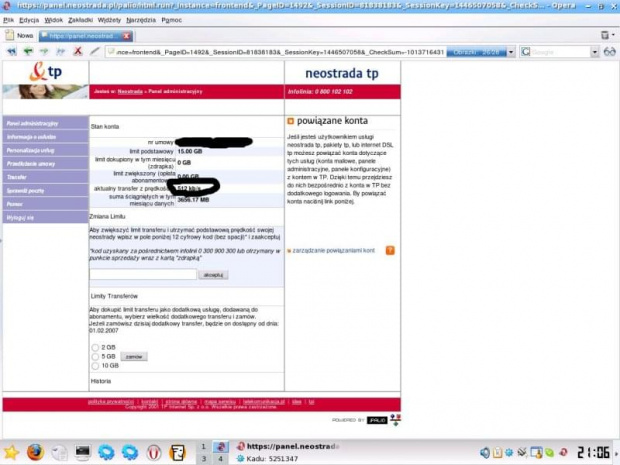
Task: Click the second blue gear icon in panel
Action: pos(130,452)
